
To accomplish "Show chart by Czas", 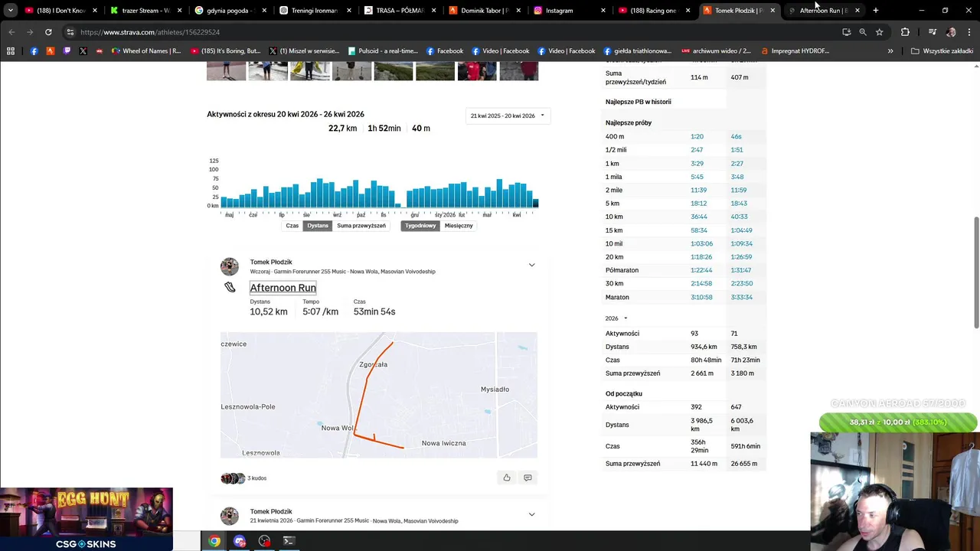I will [x=292, y=226].
